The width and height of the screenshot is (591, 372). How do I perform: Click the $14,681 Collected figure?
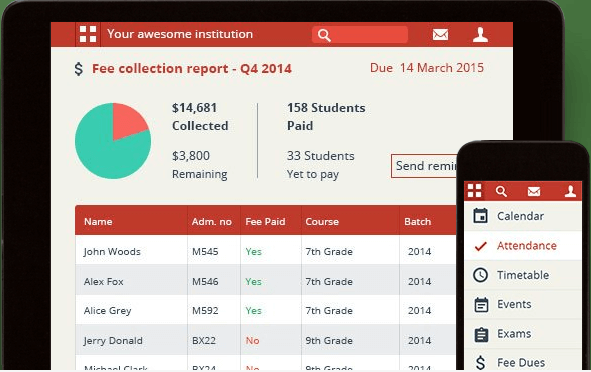coord(200,116)
